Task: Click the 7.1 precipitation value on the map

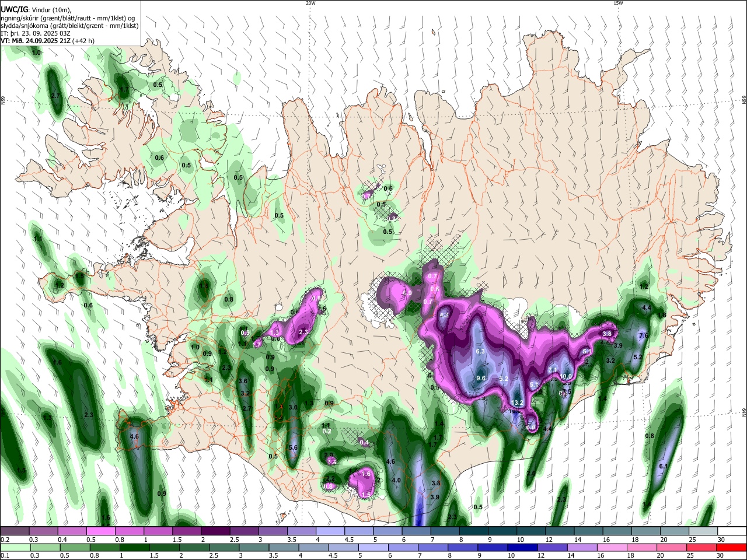Action: (552, 370)
